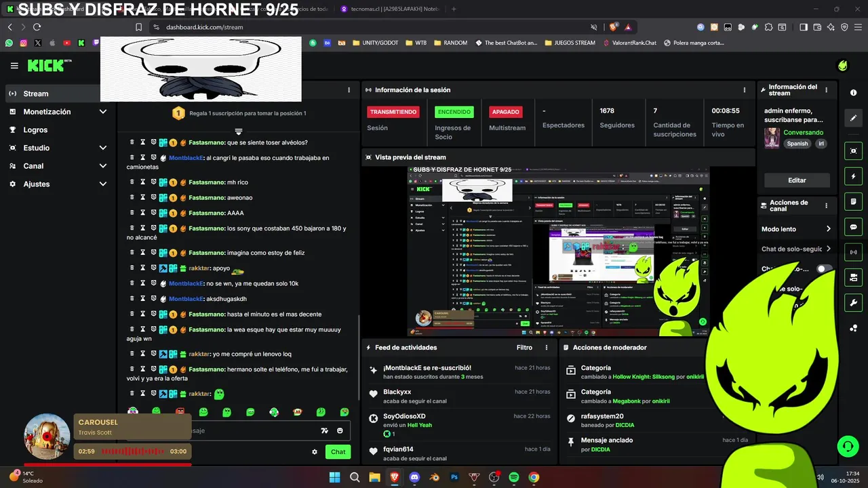Open the Filtro dropdown in the activity feed
Image resolution: width=868 pixels, height=488 pixels.
(524, 348)
